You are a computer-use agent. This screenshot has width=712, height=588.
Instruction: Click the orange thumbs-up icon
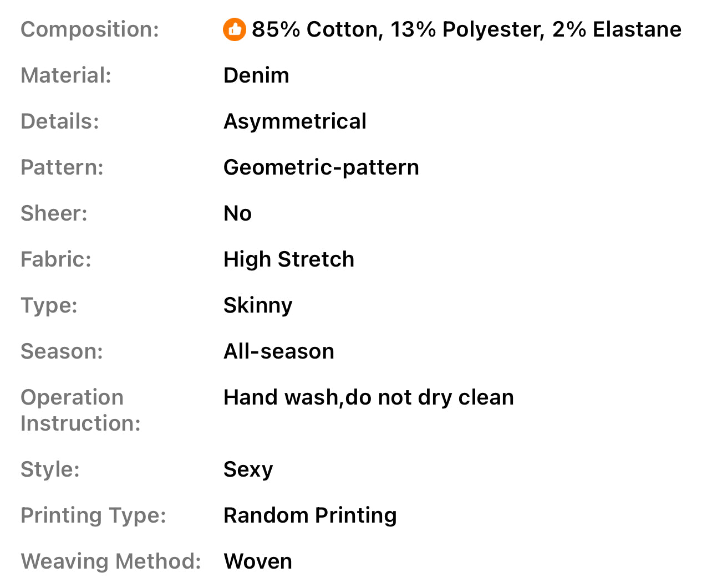click(x=234, y=29)
